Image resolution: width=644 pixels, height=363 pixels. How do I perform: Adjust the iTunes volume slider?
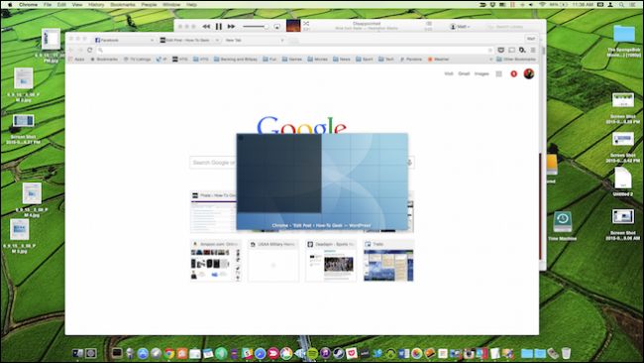(256, 27)
